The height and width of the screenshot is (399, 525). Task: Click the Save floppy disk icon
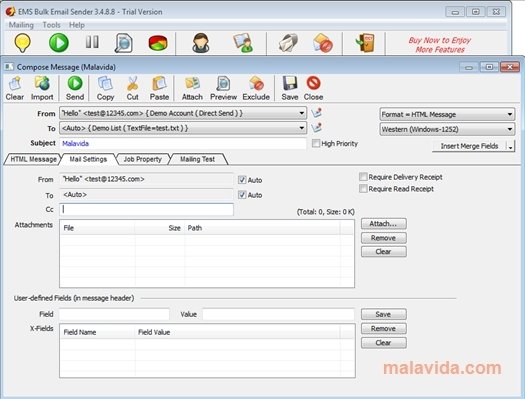tap(290, 88)
